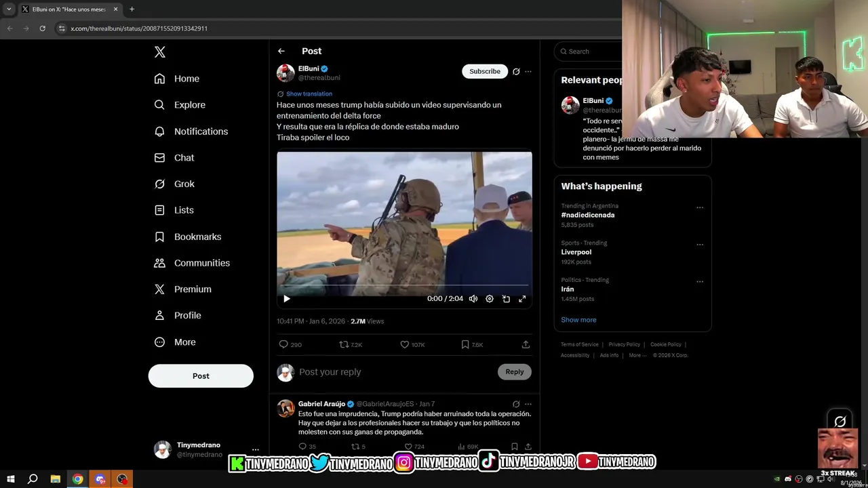Click the floating Grok button at bottom right

coord(840,421)
